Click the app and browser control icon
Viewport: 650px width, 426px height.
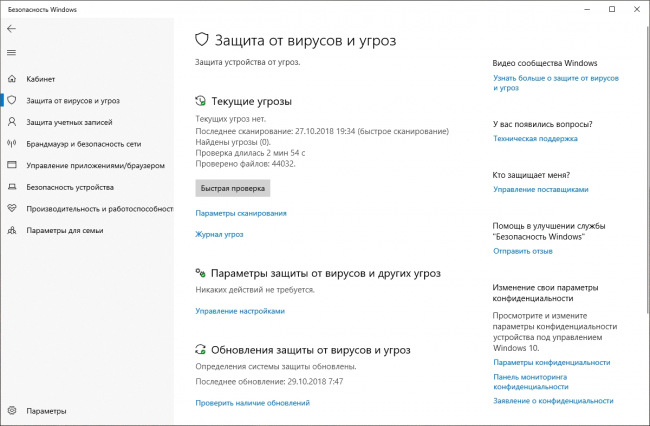pos(12,165)
